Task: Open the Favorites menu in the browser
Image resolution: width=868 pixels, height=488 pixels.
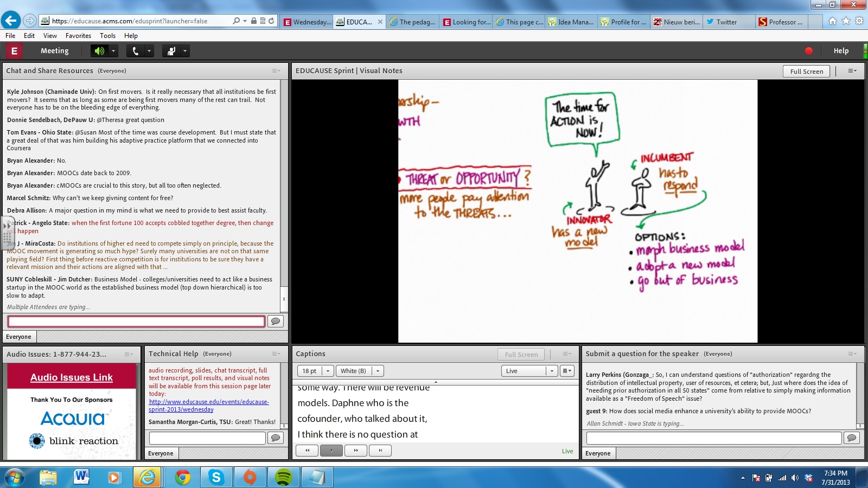Action: (x=78, y=36)
